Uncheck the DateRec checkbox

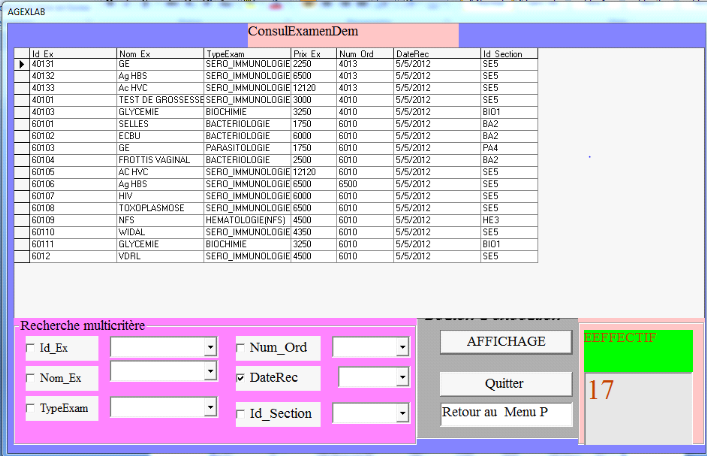coord(241,379)
